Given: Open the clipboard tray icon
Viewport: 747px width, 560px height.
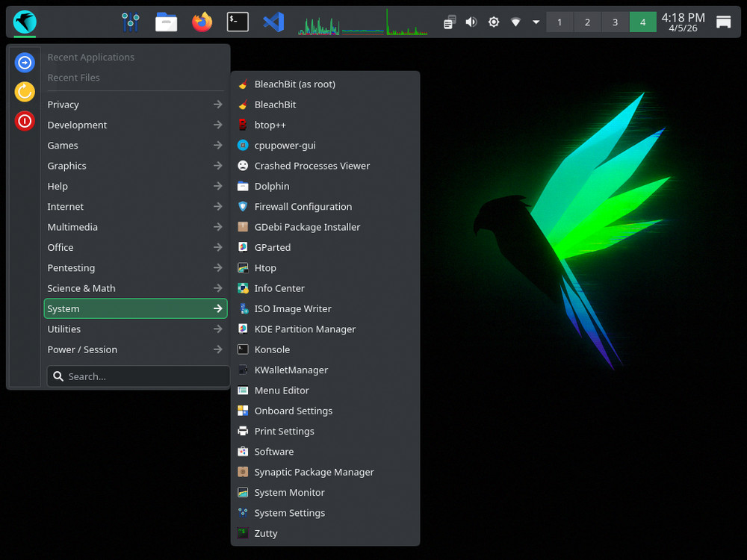Looking at the screenshot, I should (448, 22).
